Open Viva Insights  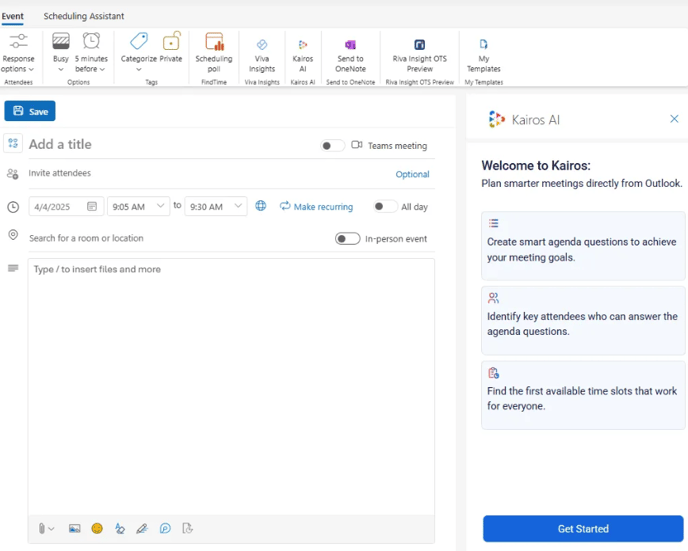coord(262,56)
